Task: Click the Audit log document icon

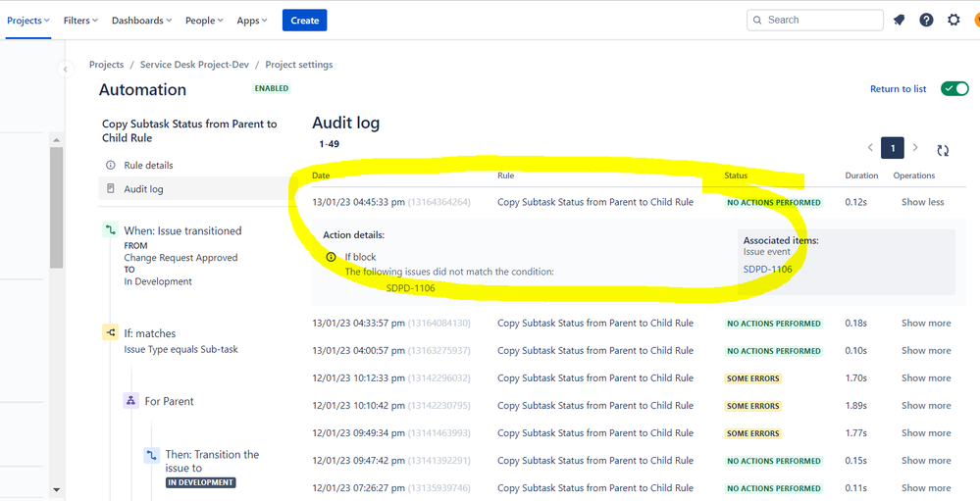Action: pos(111,188)
